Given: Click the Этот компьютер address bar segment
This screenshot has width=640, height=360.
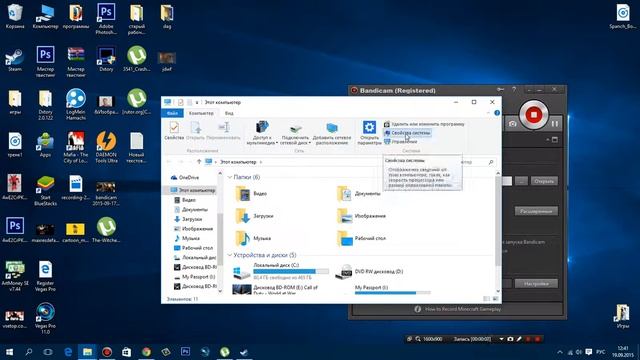Looking at the screenshot, I should click(x=238, y=162).
